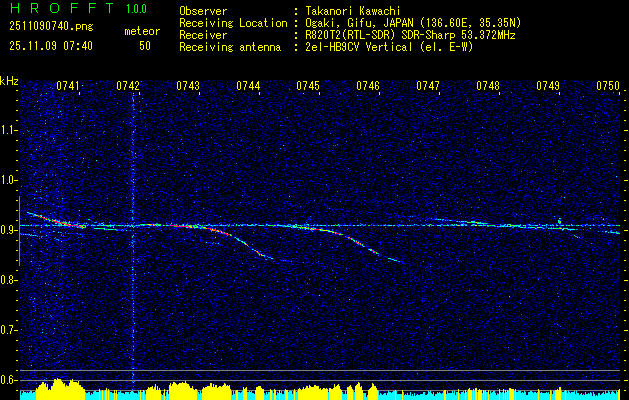Click time marker 0744
Viewport: 629px width, 400px height.
click(x=248, y=86)
